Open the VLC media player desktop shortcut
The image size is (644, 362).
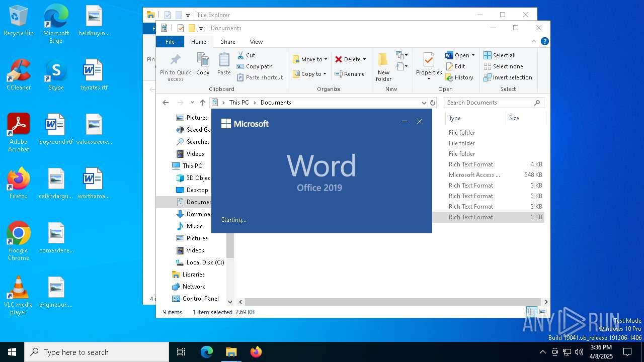pyautogui.click(x=18, y=296)
